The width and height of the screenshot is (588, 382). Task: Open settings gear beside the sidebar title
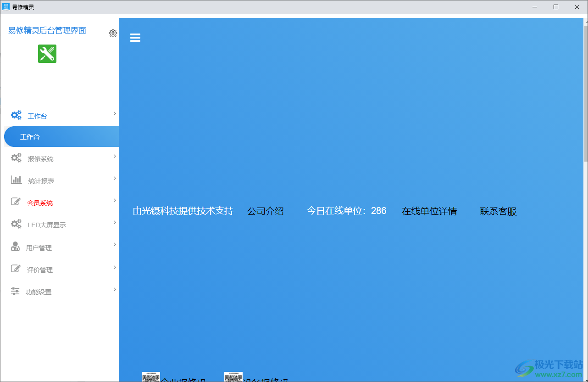(x=113, y=33)
